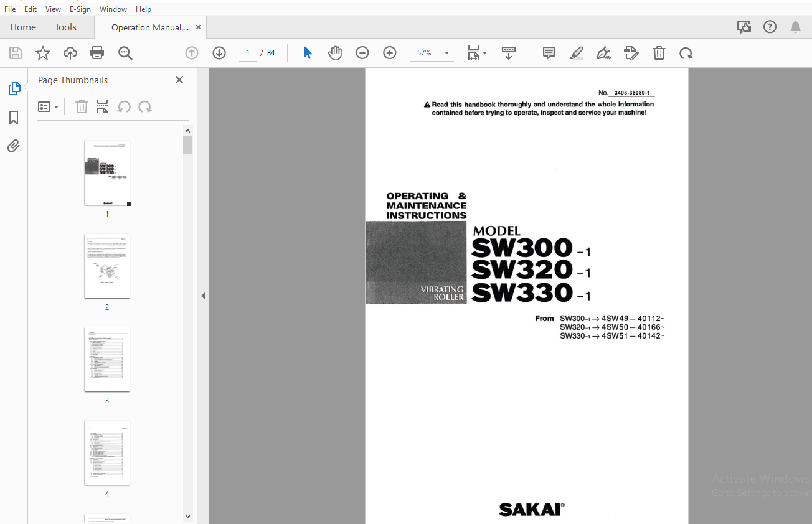Save the file using floppy disk icon

(15, 53)
